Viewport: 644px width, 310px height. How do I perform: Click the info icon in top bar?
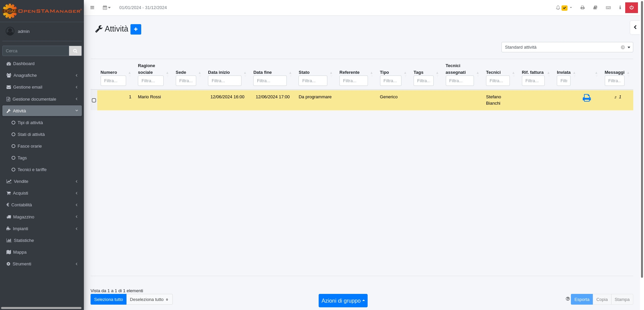tap(620, 8)
